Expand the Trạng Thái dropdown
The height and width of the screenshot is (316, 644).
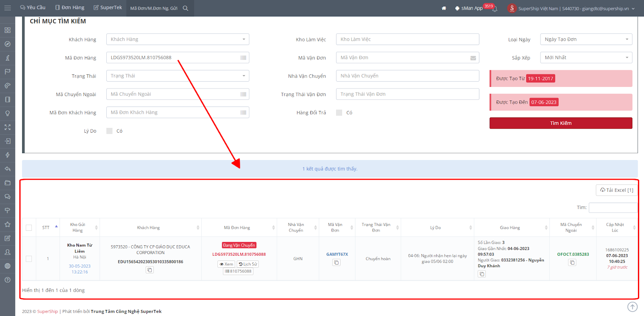click(x=178, y=76)
